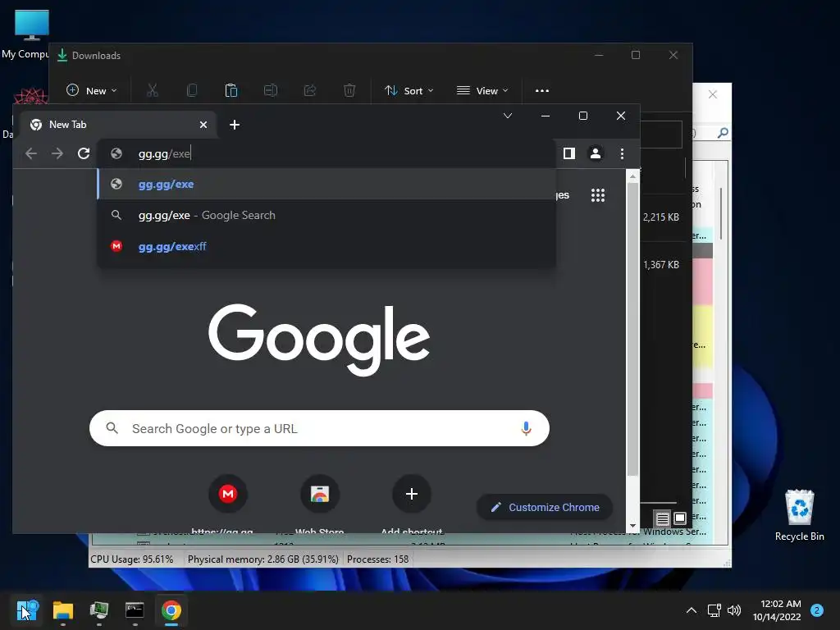
Task: Click Processes: 158 status text
Action: (x=377, y=559)
